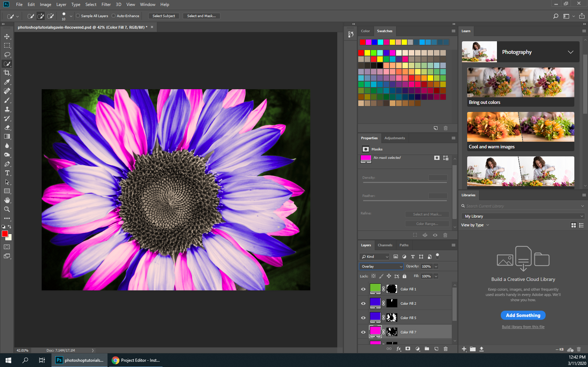Image resolution: width=588 pixels, height=367 pixels.
Task: Select the Rectangular Marquee tool
Action: tap(7, 45)
